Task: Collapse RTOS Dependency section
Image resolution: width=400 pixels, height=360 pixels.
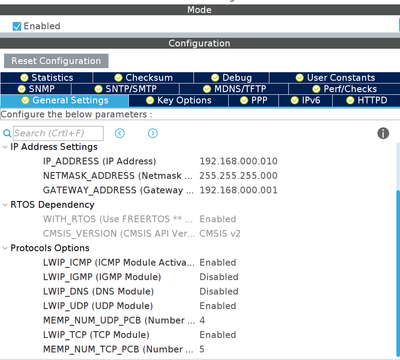Action: 5,205
